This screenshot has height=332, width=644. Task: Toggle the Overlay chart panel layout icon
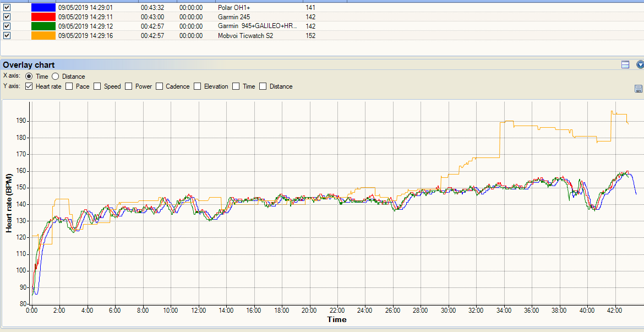tap(625, 64)
